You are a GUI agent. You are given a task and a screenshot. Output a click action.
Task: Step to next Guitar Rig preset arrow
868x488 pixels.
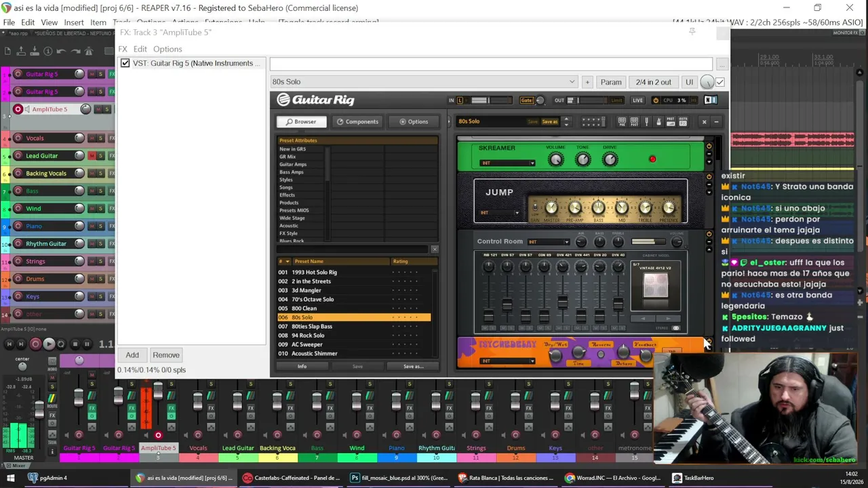(566, 124)
